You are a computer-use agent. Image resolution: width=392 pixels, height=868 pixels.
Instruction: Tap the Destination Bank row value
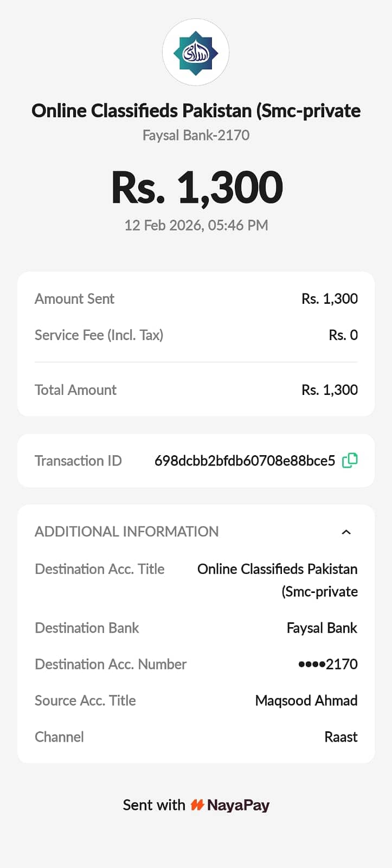click(x=322, y=628)
